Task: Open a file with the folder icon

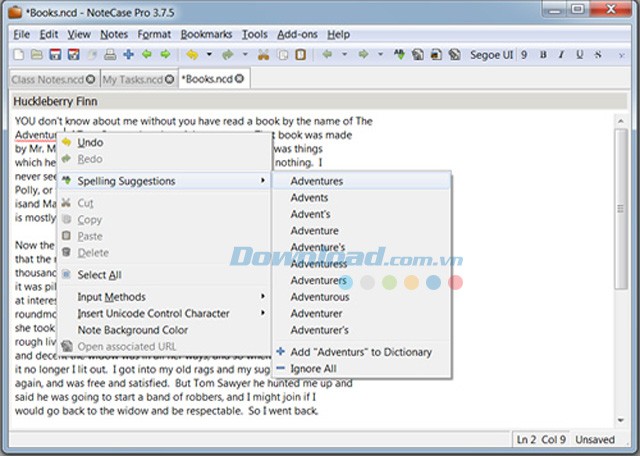Action: coord(37,54)
